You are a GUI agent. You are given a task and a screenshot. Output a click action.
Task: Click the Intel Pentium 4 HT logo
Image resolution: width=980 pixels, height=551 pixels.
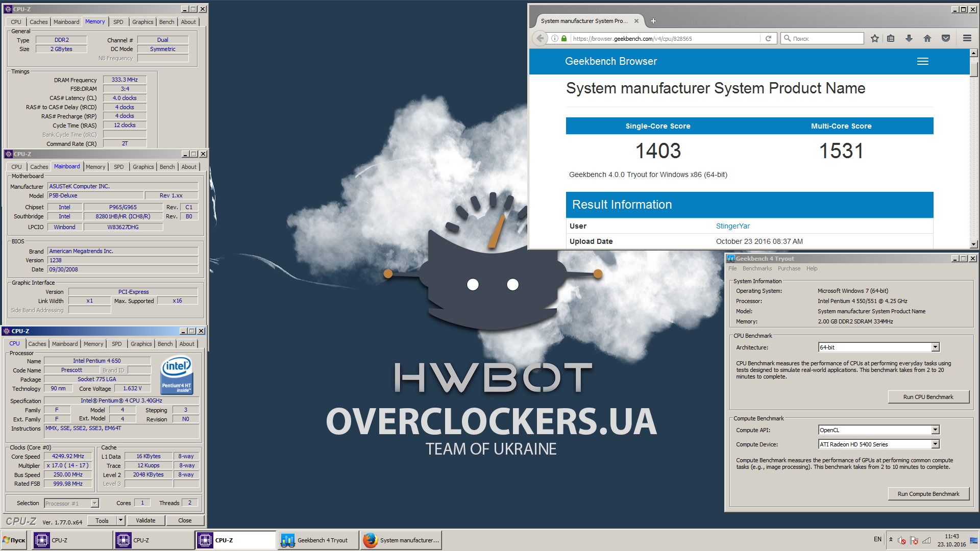coord(177,374)
